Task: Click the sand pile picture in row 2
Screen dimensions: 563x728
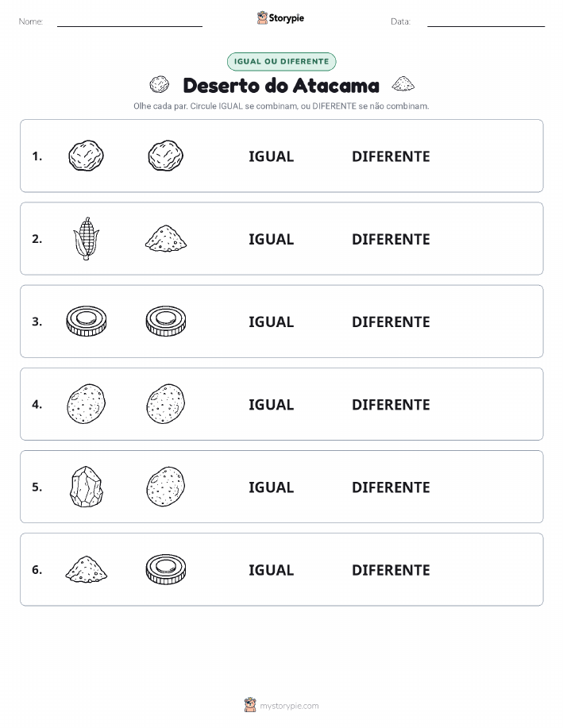Action: pos(166,239)
